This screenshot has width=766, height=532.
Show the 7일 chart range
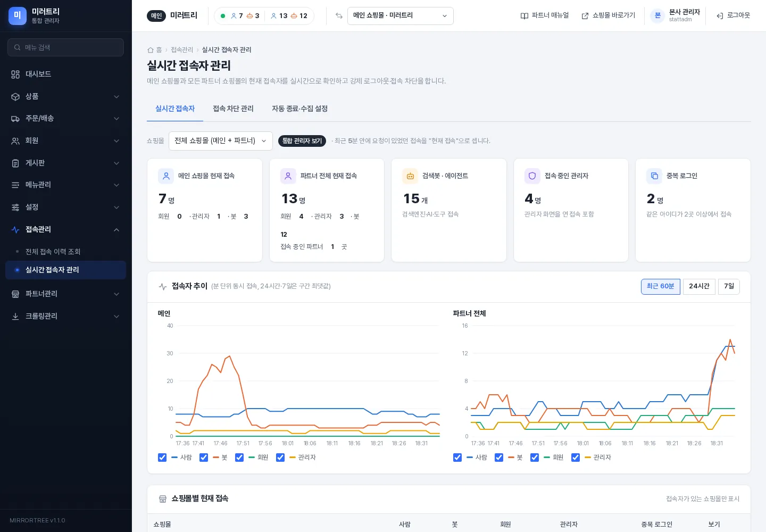(x=729, y=286)
